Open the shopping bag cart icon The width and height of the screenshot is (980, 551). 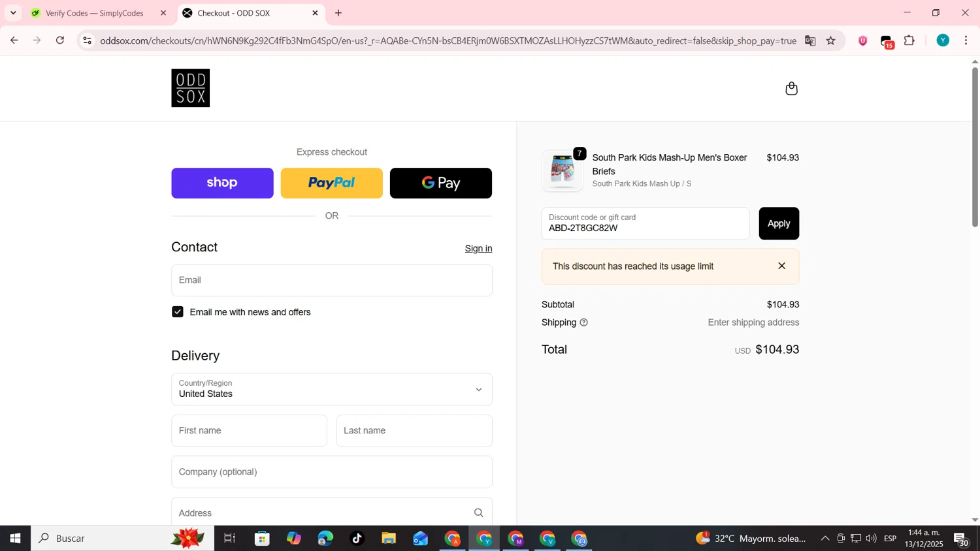pos(791,88)
